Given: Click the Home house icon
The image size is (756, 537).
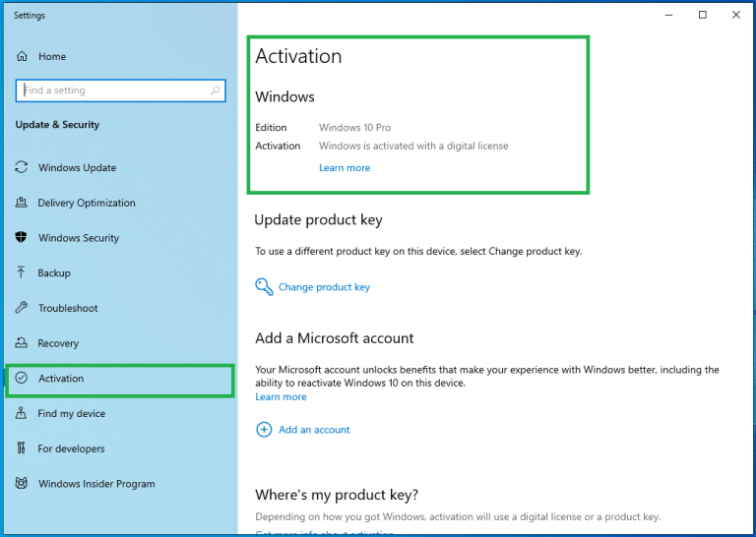Looking at the screenshot, I should click(22, 56).
